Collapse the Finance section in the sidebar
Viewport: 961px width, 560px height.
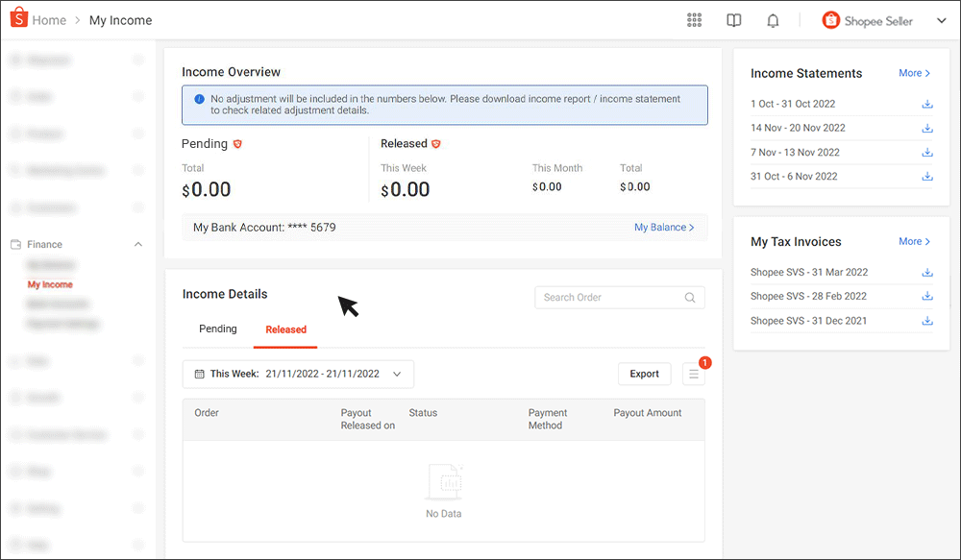[x=137, y=244]
